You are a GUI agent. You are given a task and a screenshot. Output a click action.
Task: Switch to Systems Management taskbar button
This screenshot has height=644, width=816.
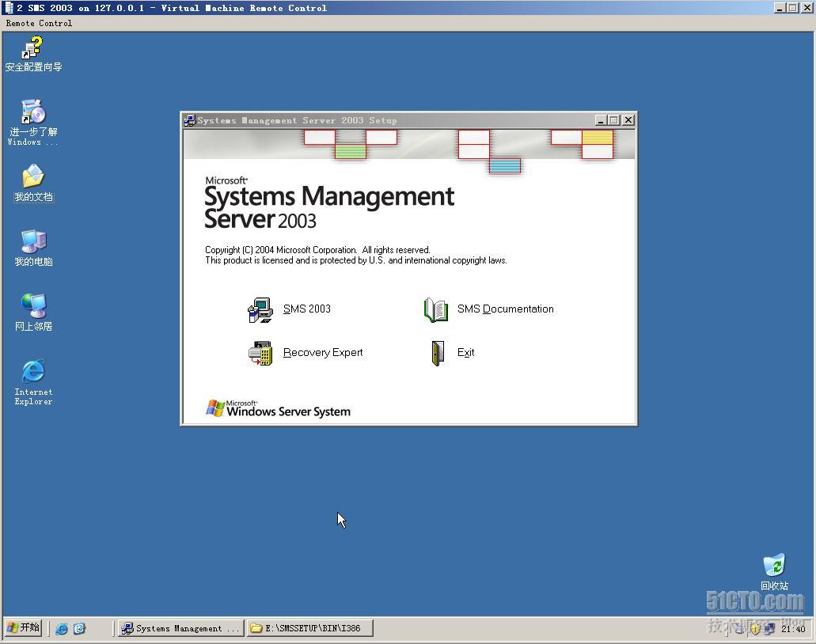180,628
